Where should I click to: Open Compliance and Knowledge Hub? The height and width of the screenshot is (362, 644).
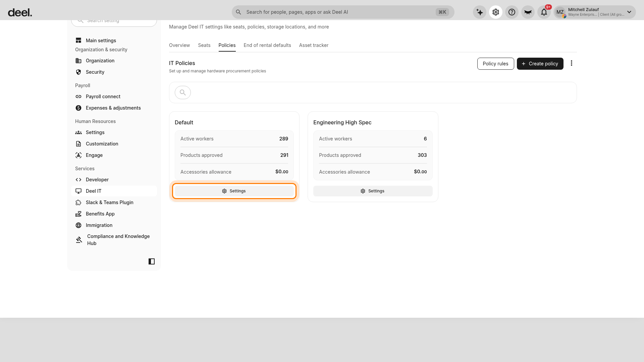(114, 240)
